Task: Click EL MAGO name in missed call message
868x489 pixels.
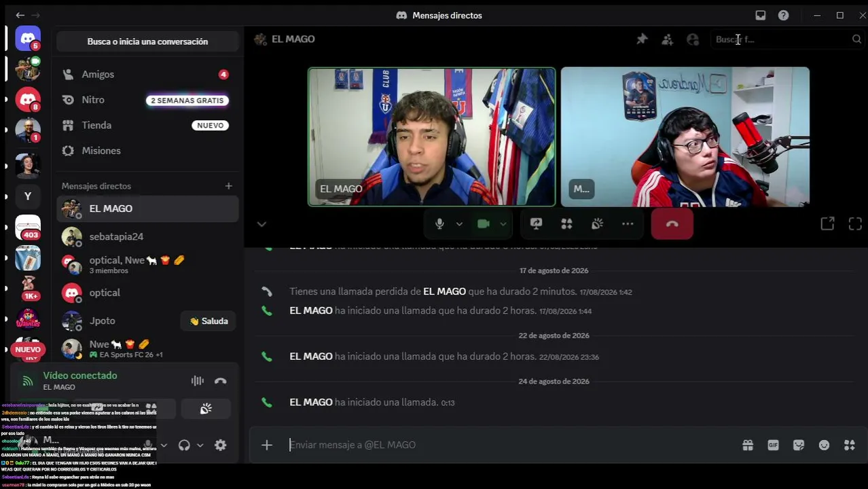Action: (444, 291)
